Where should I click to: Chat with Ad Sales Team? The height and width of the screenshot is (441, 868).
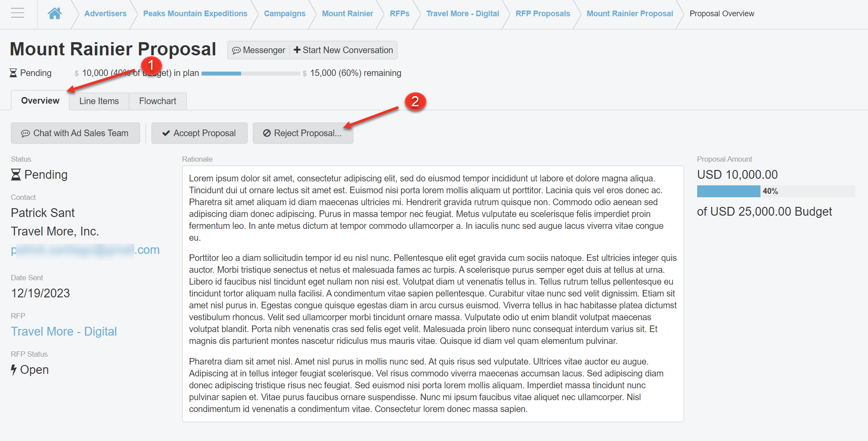pyautogui.click(x=75, y=133)
